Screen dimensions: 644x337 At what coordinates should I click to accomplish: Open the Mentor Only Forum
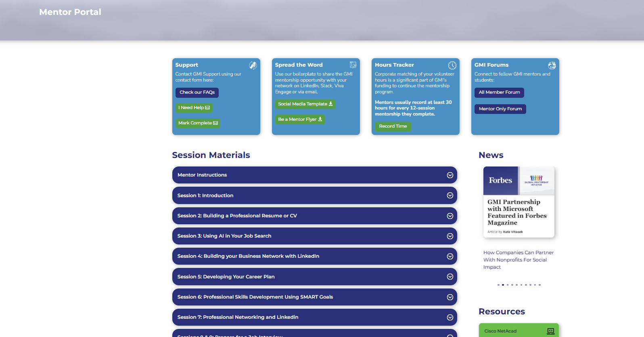coord(500,109)
